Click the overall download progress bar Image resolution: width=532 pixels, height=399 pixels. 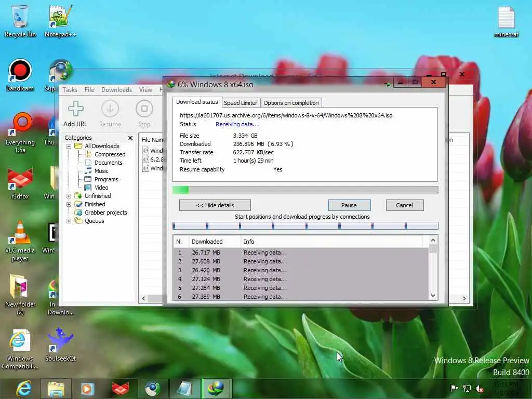tap(305, 190)
